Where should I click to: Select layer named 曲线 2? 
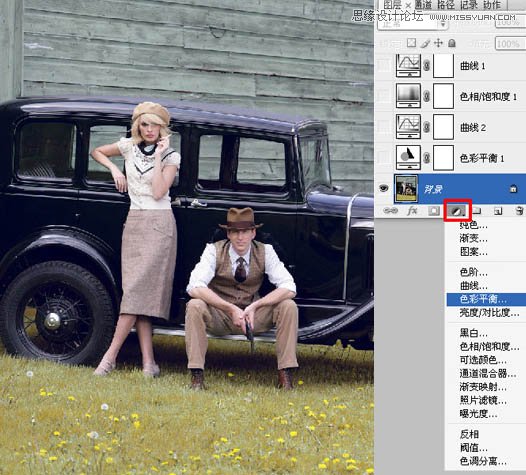click(473, 127)
